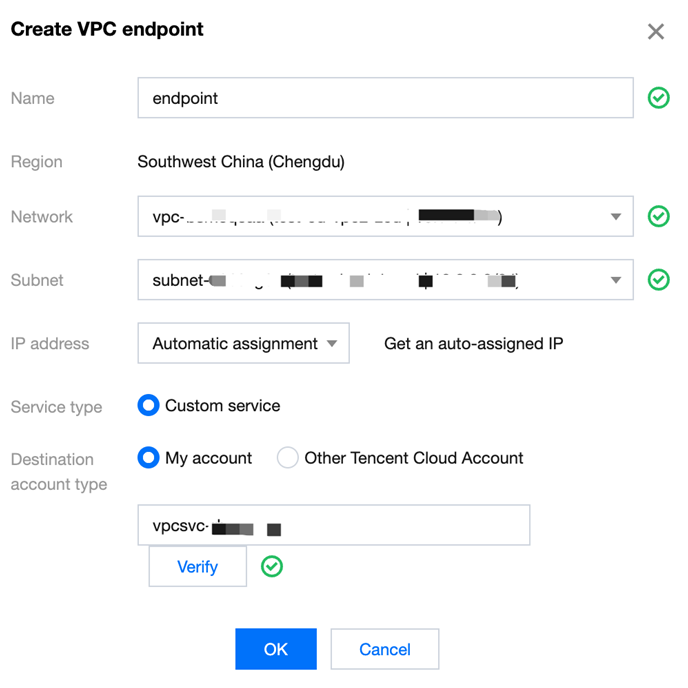Open the IP address Automatic assignment dropdown
Image resolution: width=688 pixels, height=688 pixels.
[243, 344]
